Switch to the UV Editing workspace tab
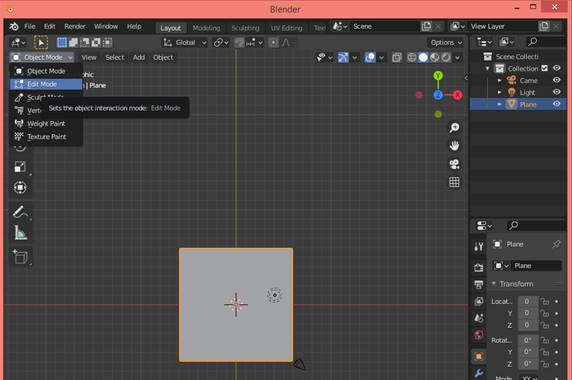This screenshot has width=572, height=380. pos(286,28)
